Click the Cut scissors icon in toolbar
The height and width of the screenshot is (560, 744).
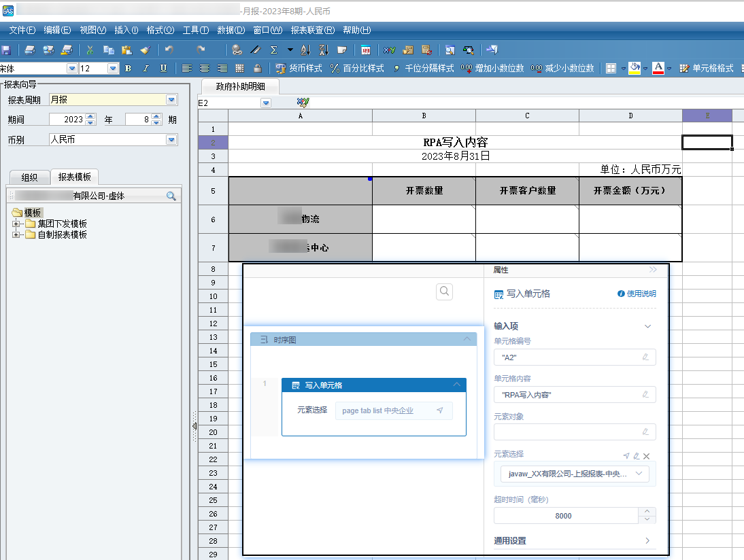[90, 50]
